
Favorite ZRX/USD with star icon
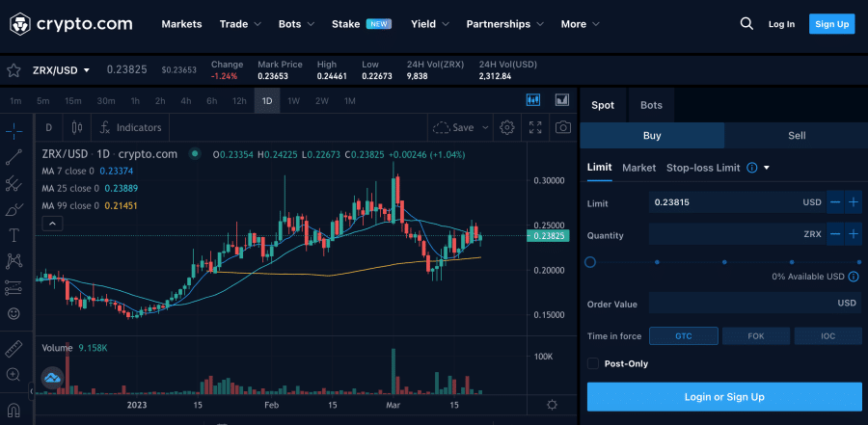[14, 70]
